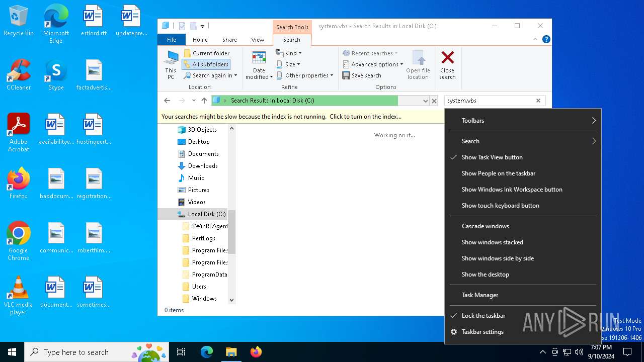644x362 pixels.
Task: Open Microsoft Edge from taskbar
Action: click(x=207, y=352)
